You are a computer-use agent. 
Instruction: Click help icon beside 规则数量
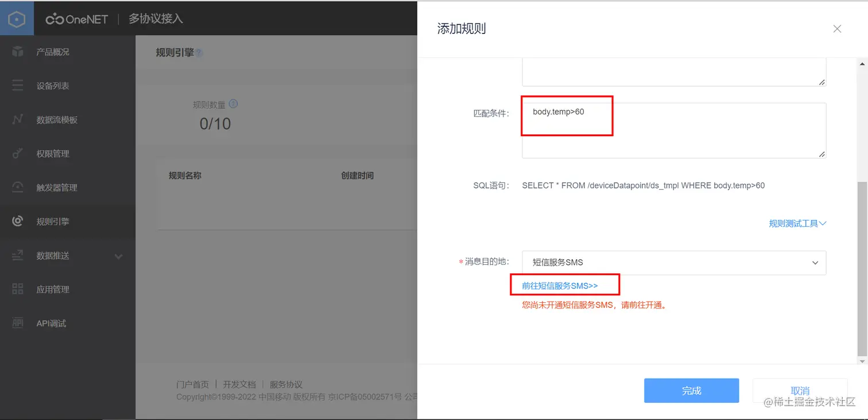pyautogui.click(x=233, y=104)
